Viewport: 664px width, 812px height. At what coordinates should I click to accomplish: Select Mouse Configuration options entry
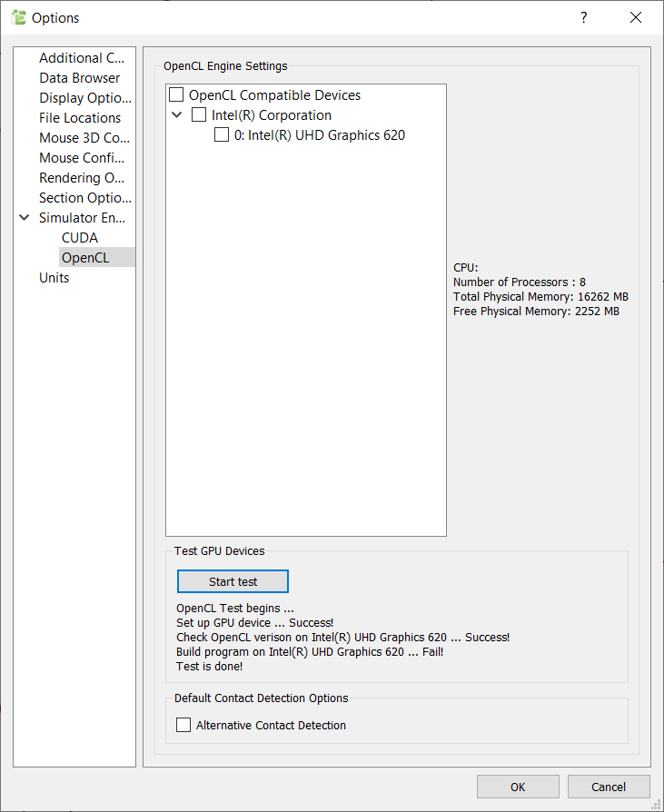click(x=82, y=158)
